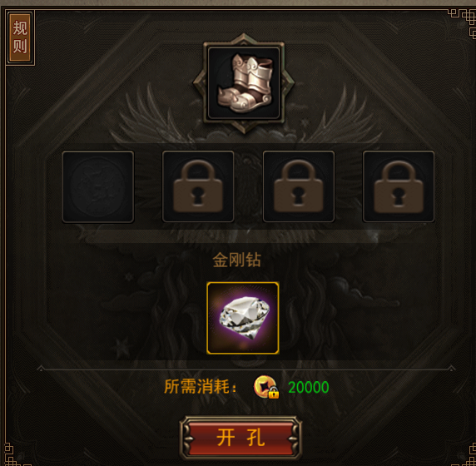The width and height of the screenshot is (476, 466).
Task: Click the 金刚钻 item name label
Action: click(237, 260)
